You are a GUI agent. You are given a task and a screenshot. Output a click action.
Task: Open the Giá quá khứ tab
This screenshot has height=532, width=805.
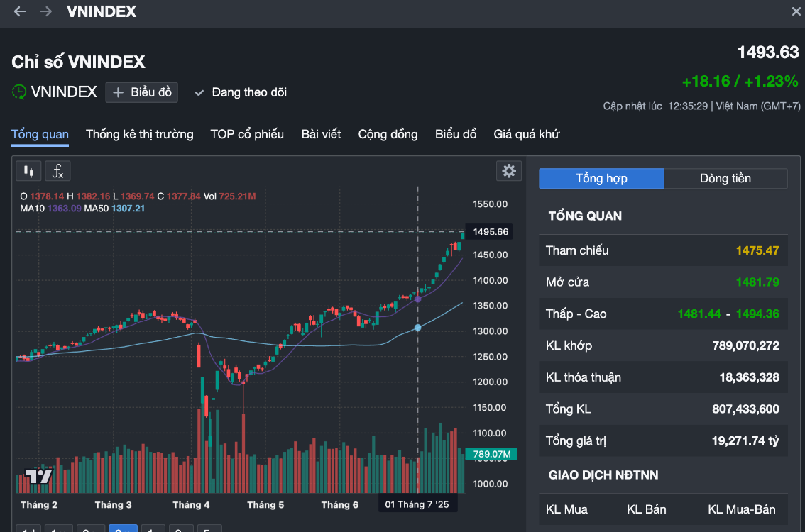[527, 134]
